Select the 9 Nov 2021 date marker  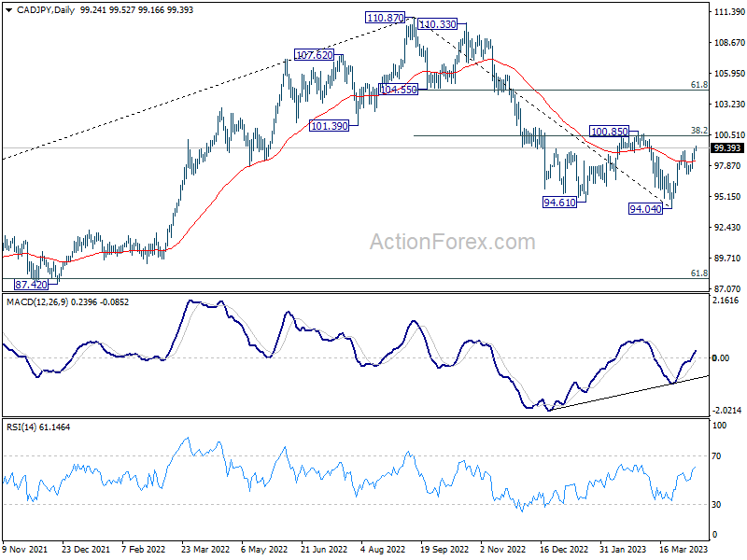[24, 551]
